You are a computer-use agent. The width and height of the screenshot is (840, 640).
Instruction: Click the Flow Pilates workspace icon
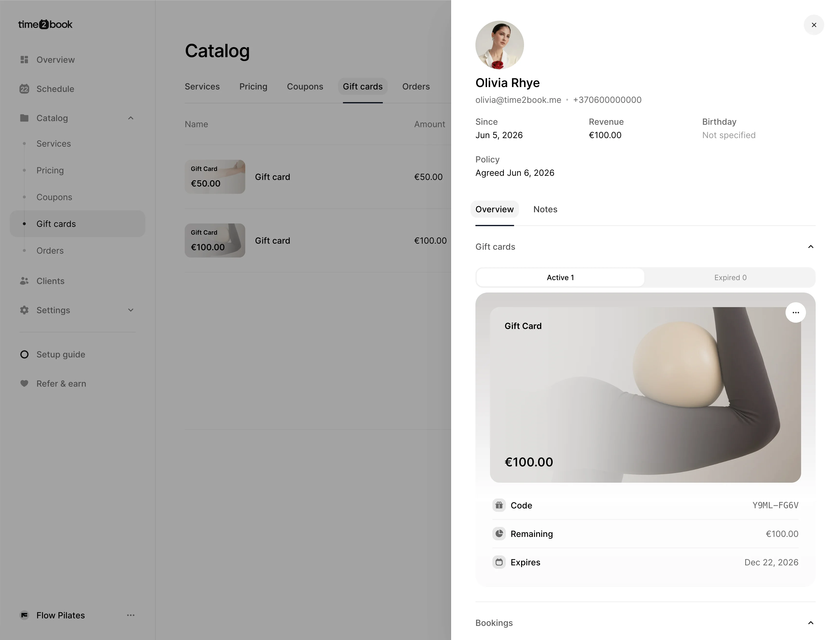[24, 615]
